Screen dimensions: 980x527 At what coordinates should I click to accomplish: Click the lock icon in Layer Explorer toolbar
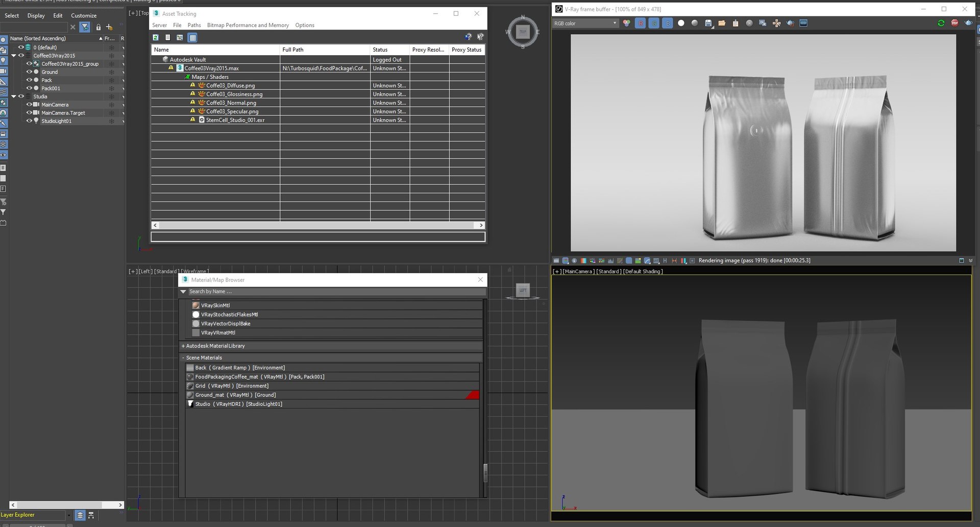[x=99, y=27]
